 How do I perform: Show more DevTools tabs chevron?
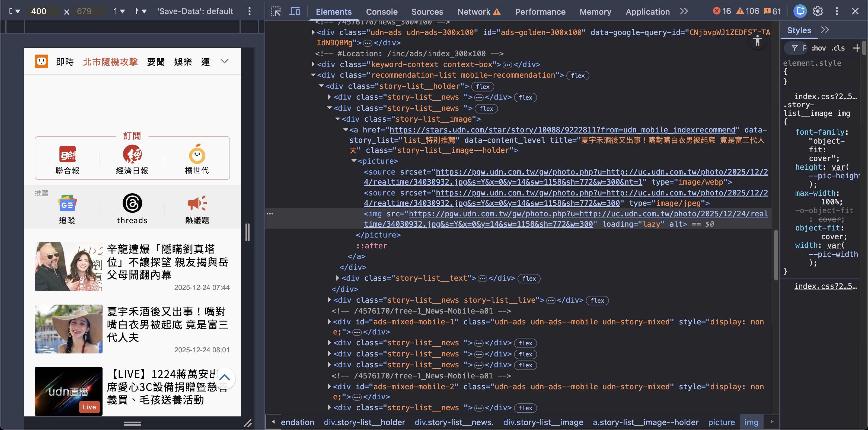point(684,11)
